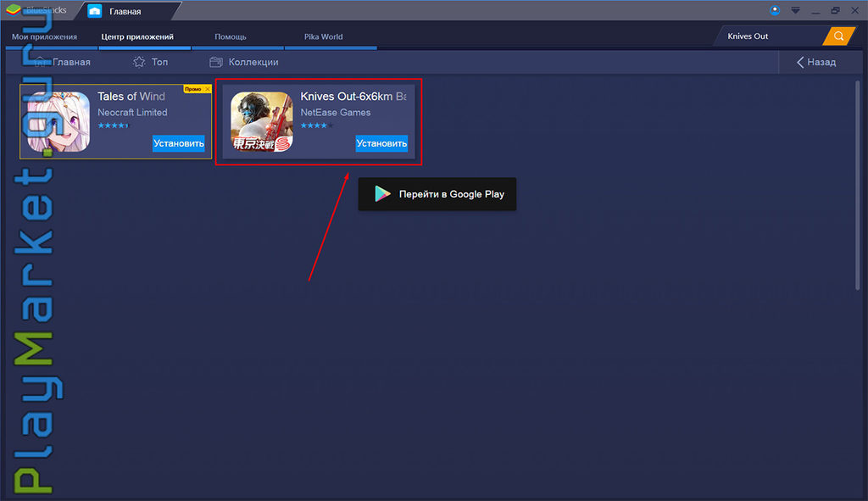
Task: Click the Tales of Wind title
Action: [x=131, y=97]
